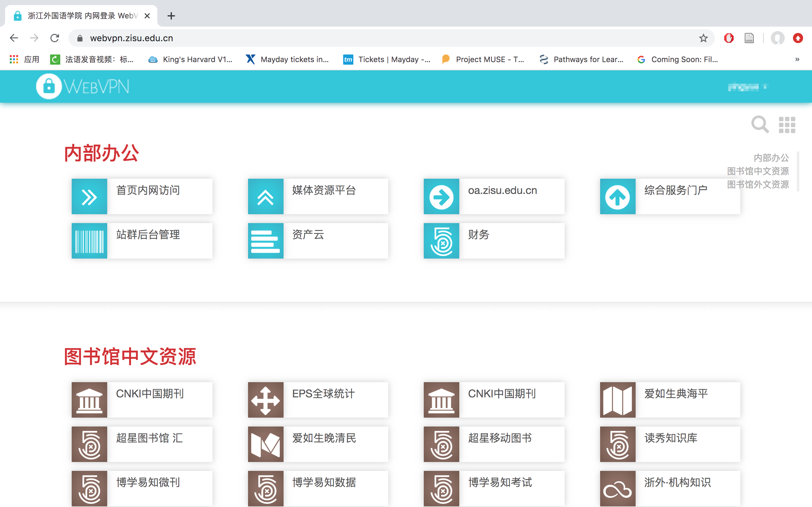Viewport: 812px width, 507px height.
Task: Open the WebVPN portal search icon
Action: (759, 125)
